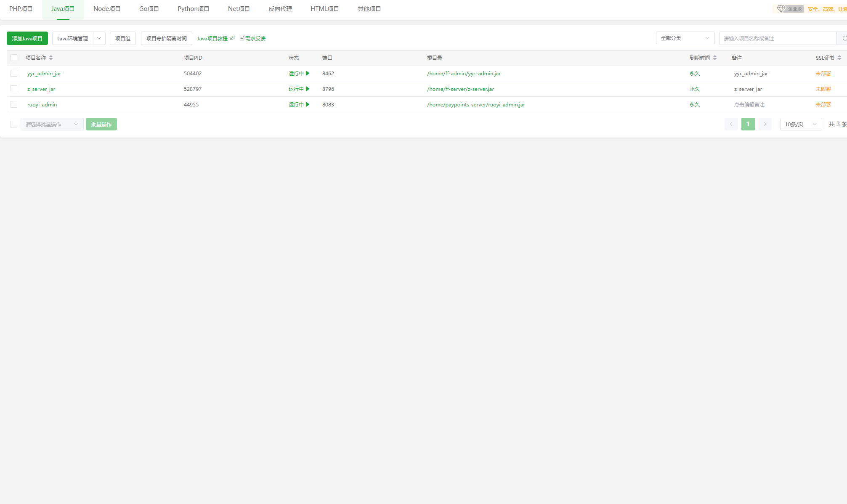The width and height of the screenshot is (847, 504).
Task: Click the project name search input field
Action: coord(777,38)
